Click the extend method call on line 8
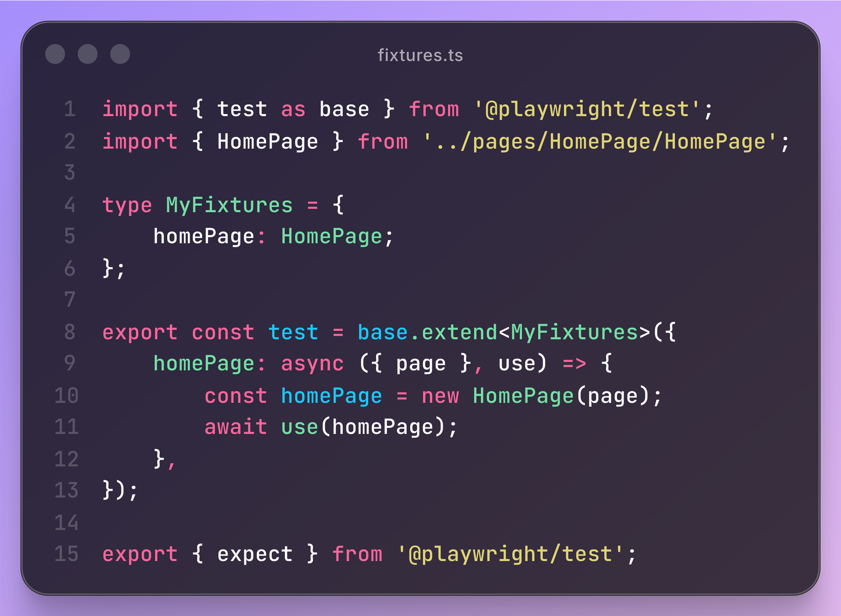Viewport: 841px width, 616px height. [x=459, y=332]
